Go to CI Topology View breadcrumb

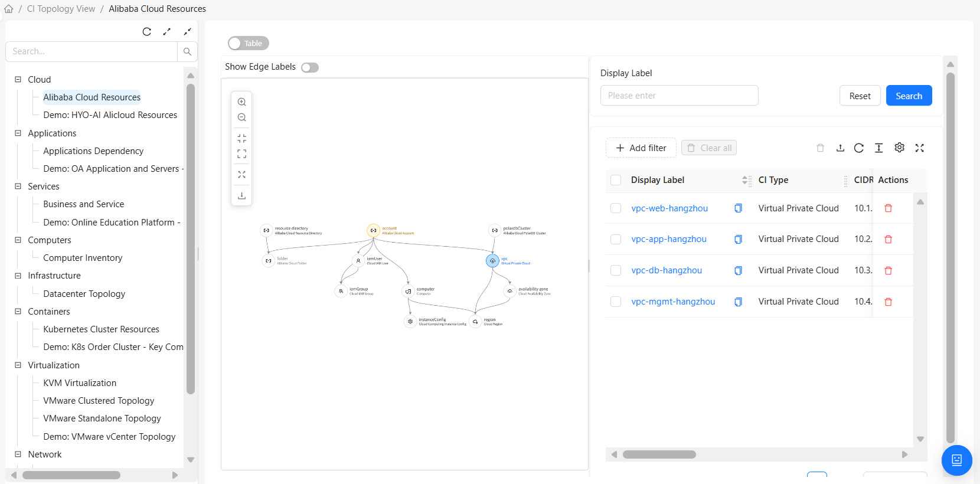(x=61, y=9)
